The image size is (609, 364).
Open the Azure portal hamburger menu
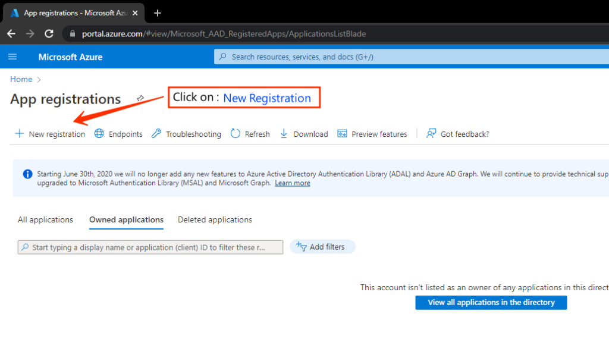[x=12, y=57]
